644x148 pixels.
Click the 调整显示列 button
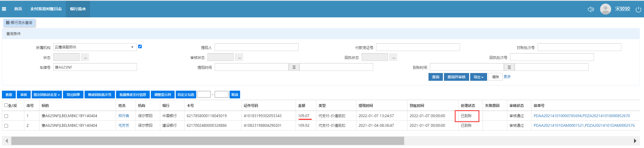click(163, 95)
